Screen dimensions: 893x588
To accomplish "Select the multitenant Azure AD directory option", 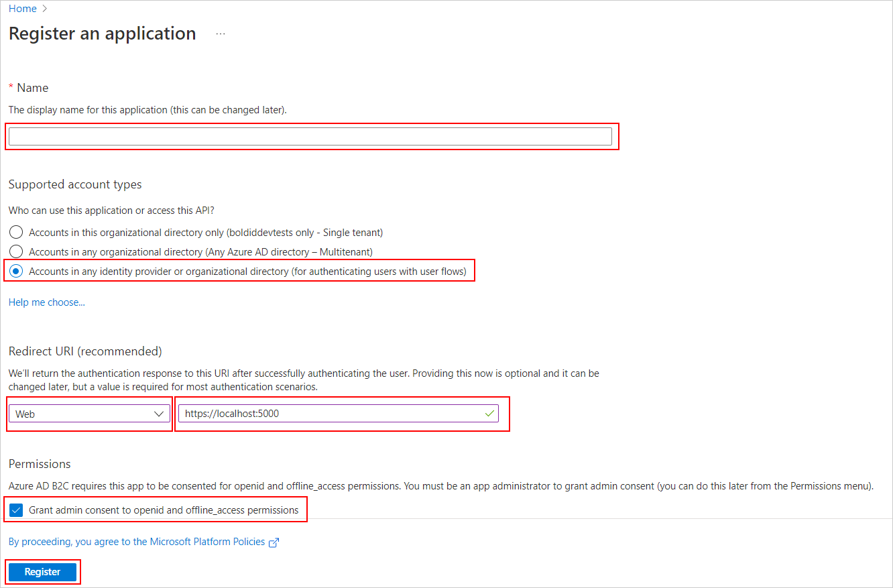I will click(15, 251).
